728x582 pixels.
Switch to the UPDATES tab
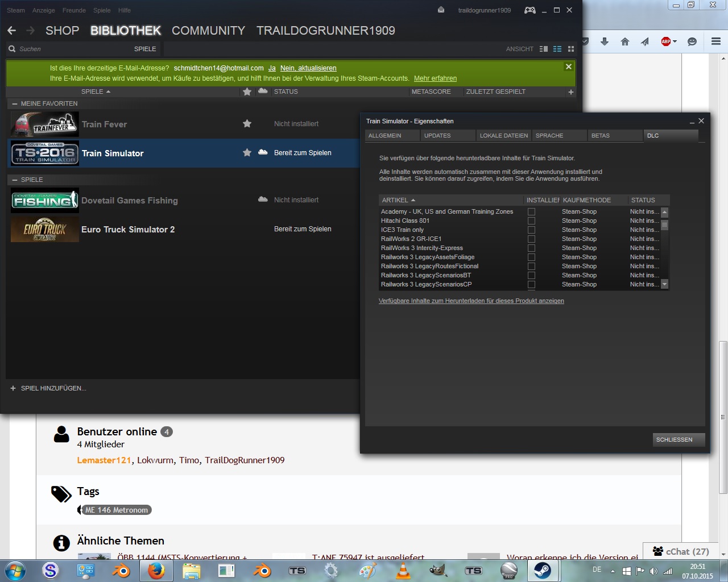[x=448, y=136]
